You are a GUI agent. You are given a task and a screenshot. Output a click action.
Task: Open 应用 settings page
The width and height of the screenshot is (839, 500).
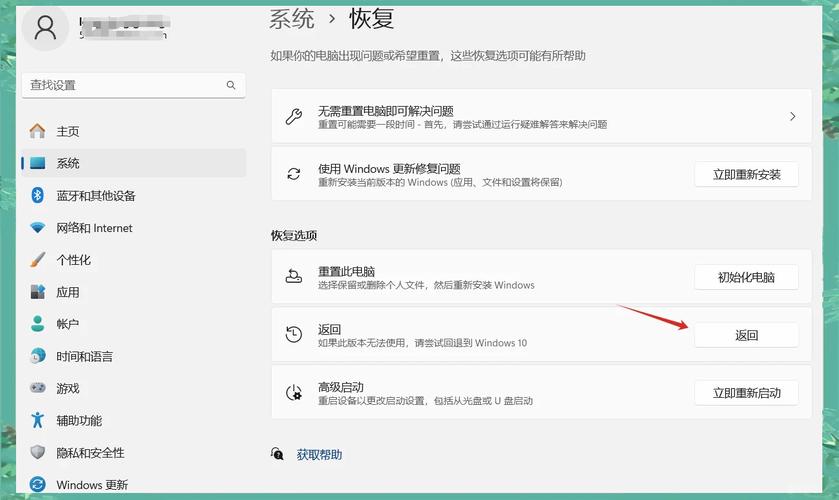[x=134, y=292]
